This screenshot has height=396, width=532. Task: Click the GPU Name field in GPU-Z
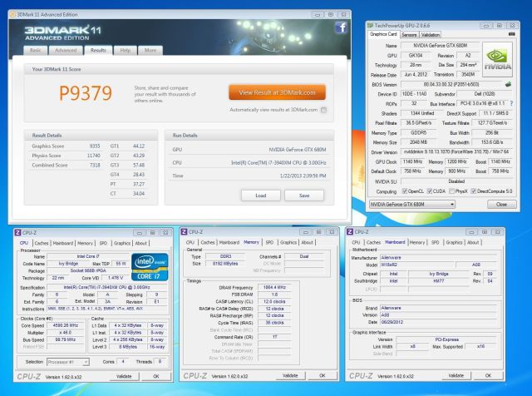pos(440,46)
